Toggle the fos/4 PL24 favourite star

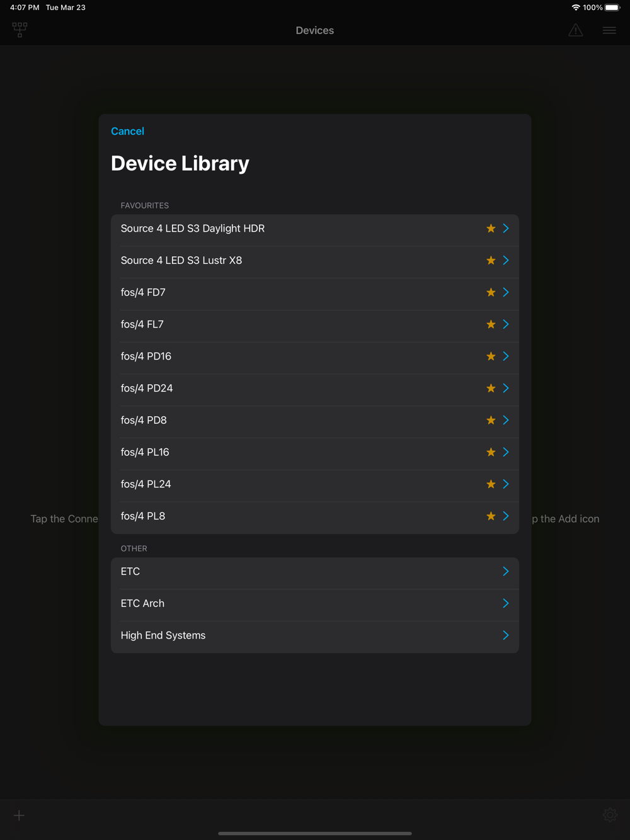coord(491,484)
